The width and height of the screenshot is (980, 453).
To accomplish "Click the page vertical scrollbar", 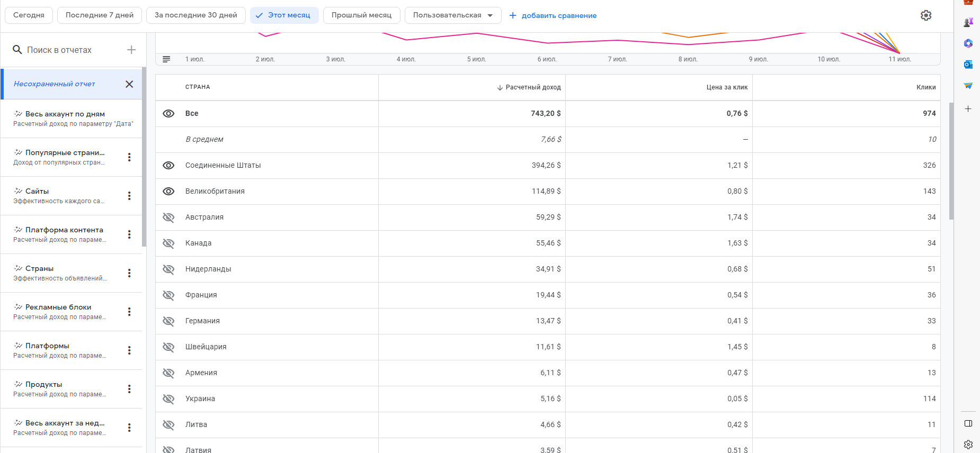I will (x=951, y=161).
